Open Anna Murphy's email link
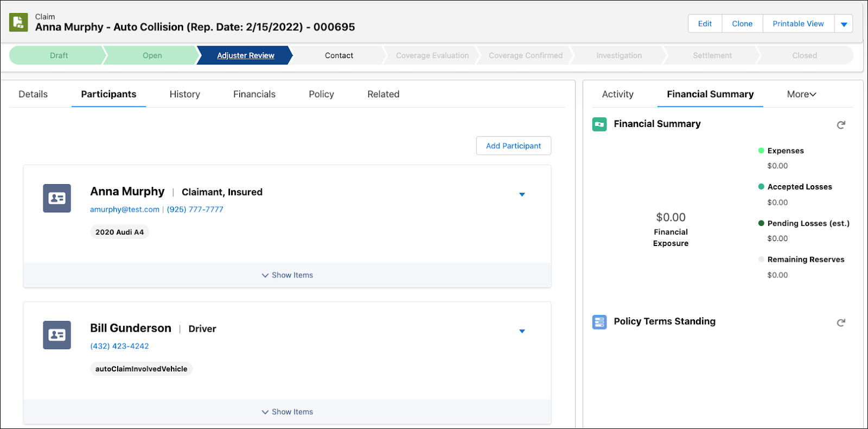Viewport: 868px width, 429px height. [125, 210]
